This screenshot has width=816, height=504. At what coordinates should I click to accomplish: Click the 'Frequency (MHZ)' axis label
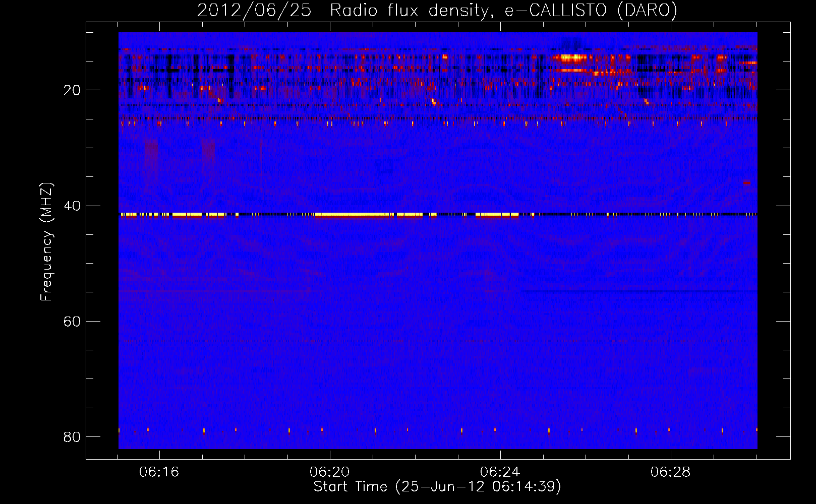pyautogui.click(x=46, y=242)
